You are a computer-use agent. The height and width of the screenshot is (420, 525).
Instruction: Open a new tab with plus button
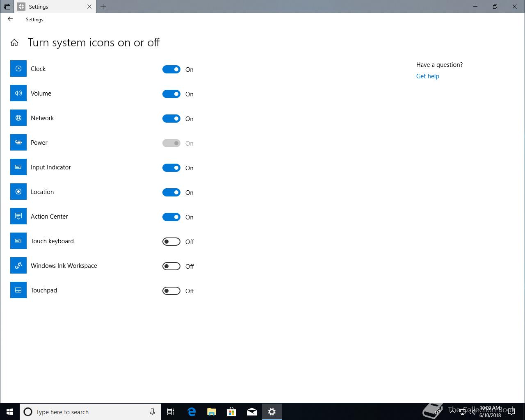pyautogui.click(x=103, y=7)
